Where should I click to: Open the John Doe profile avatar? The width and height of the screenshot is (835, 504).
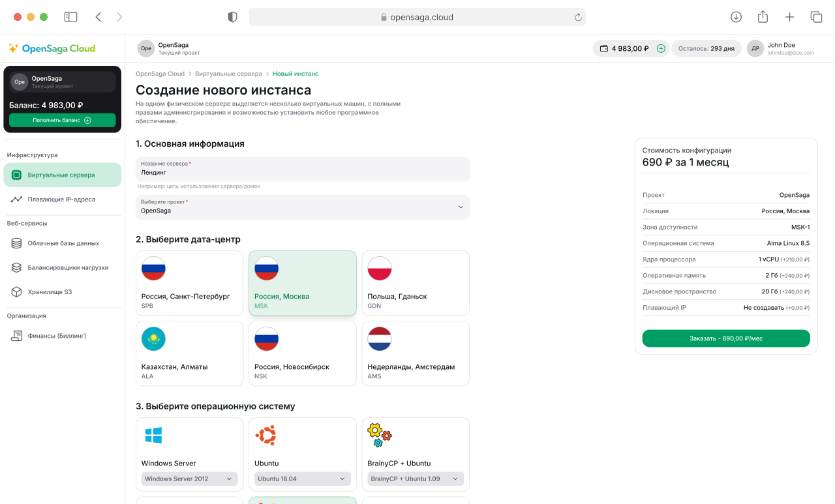click(755, 48)
